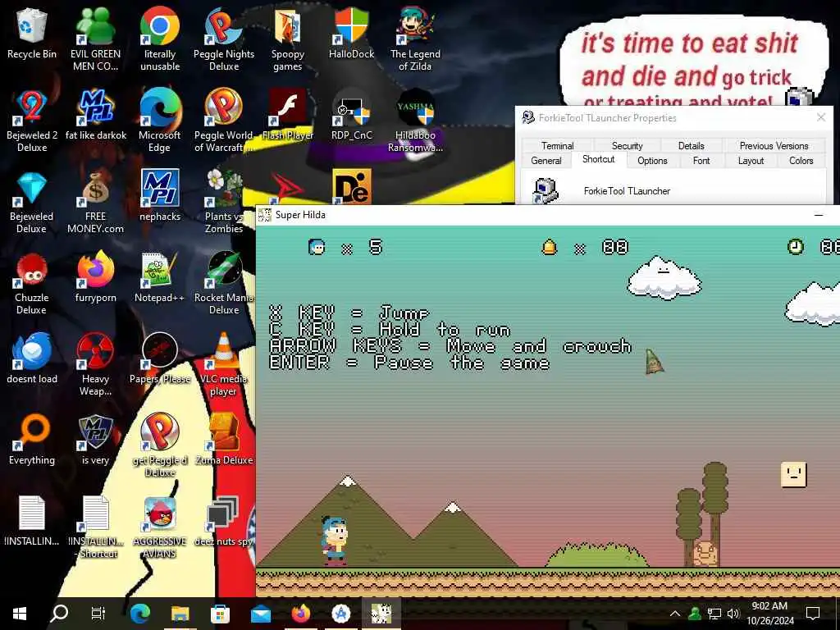Open Microsoft Edge desktop shortcut
Viewport: 840px width, 630px height.
tap(160, 121)
